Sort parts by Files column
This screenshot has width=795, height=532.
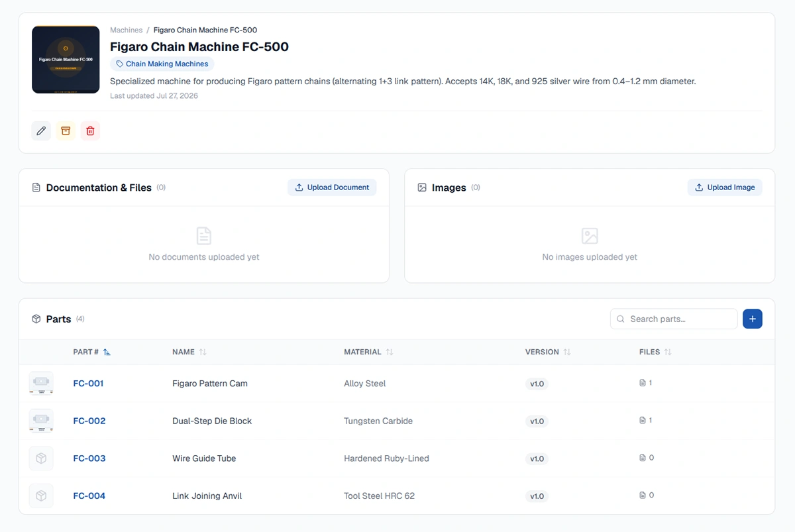point(655,352)
